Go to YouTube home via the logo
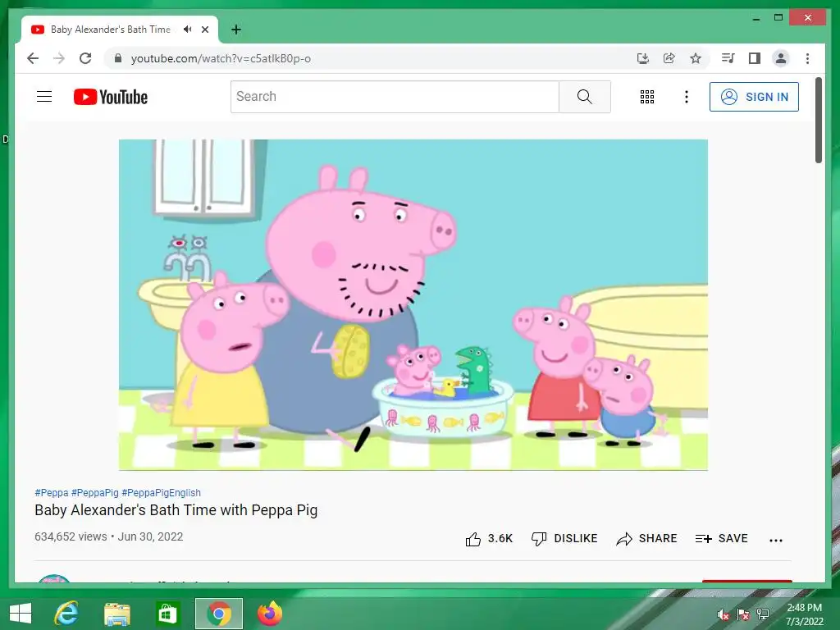Screen dimensions: 840x630 (x=111, y=97)
